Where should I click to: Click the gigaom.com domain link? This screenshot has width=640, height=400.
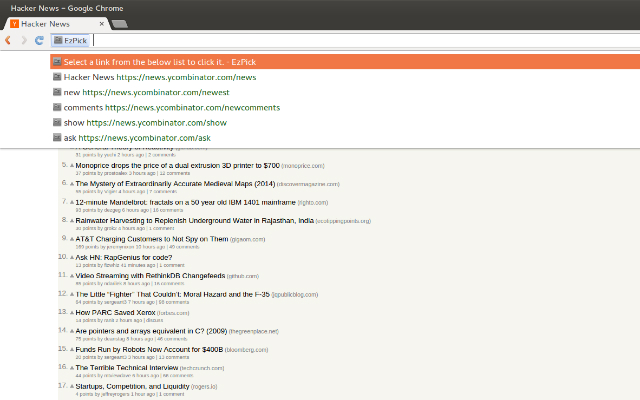coord(247,239)
